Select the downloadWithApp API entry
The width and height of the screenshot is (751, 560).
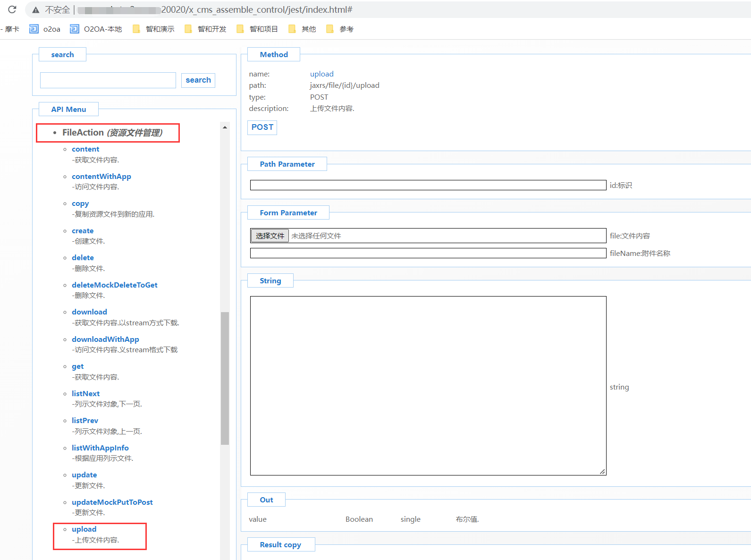click(x=105, y=339)
